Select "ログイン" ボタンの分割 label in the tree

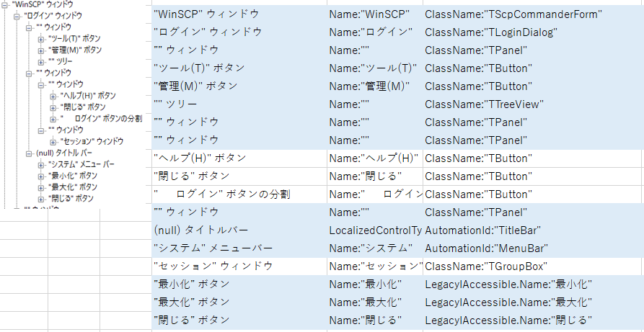101,119
